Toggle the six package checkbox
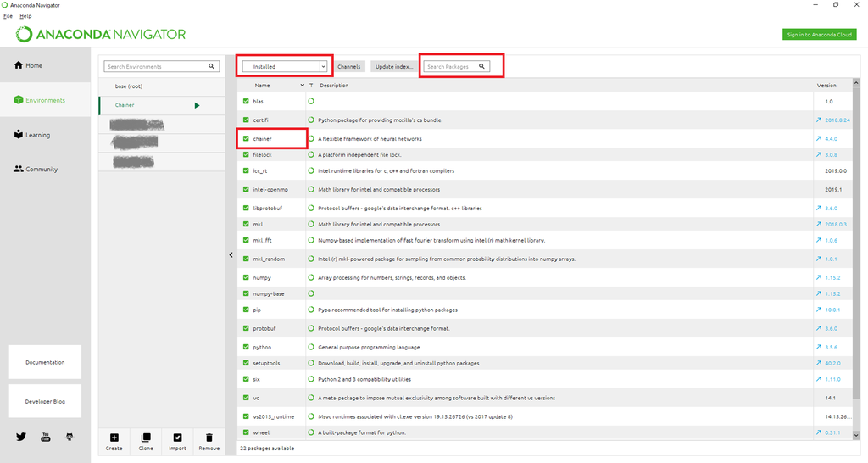Viewport: 868px width, 463px height. coord(246,379)
